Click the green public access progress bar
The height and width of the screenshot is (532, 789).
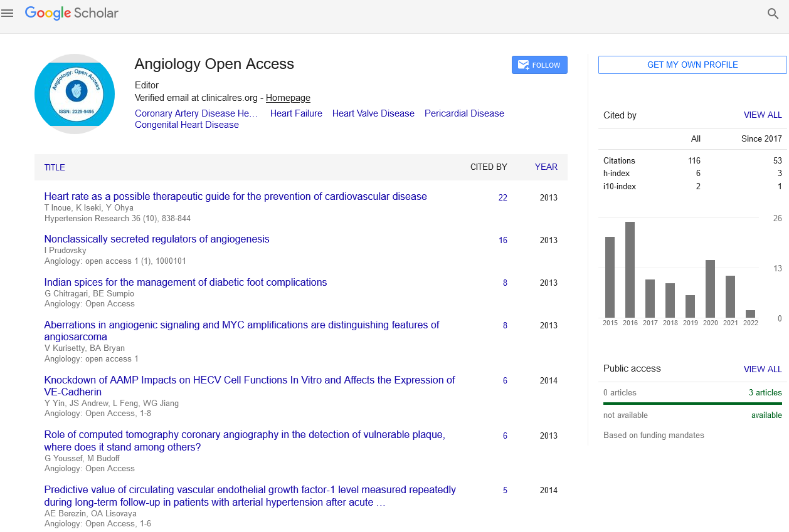click(692, 404)
